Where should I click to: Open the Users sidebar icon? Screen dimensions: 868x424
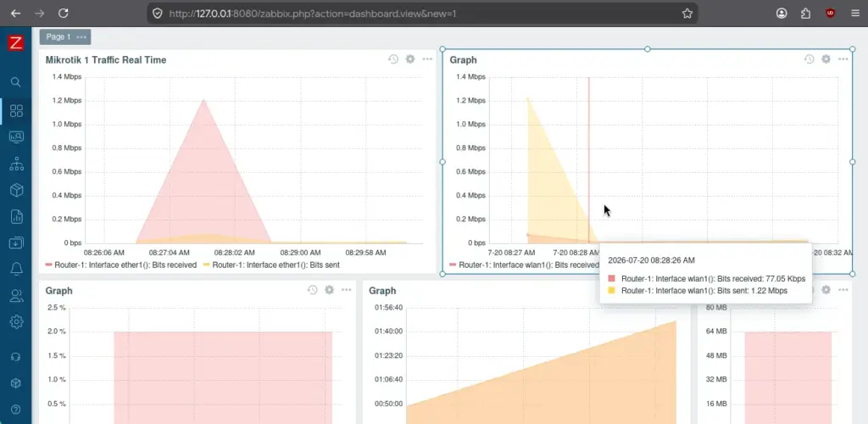tap(16, 296)
